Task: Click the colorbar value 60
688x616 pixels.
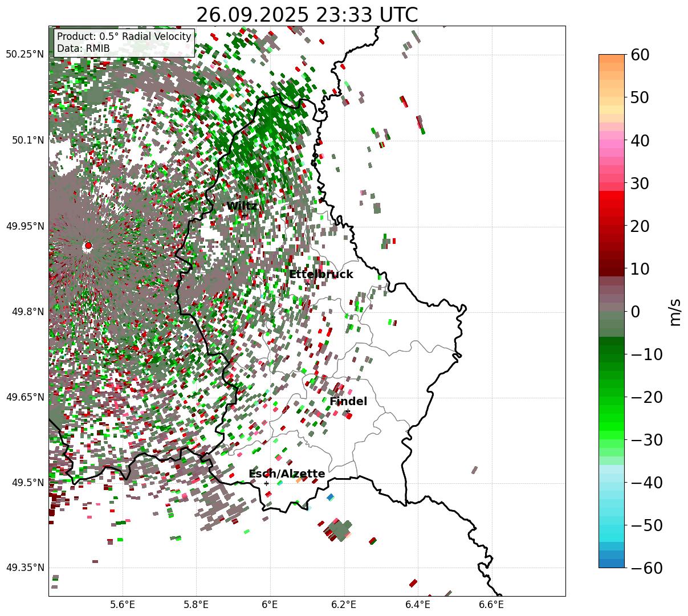Action: click(x=641, y=55)
